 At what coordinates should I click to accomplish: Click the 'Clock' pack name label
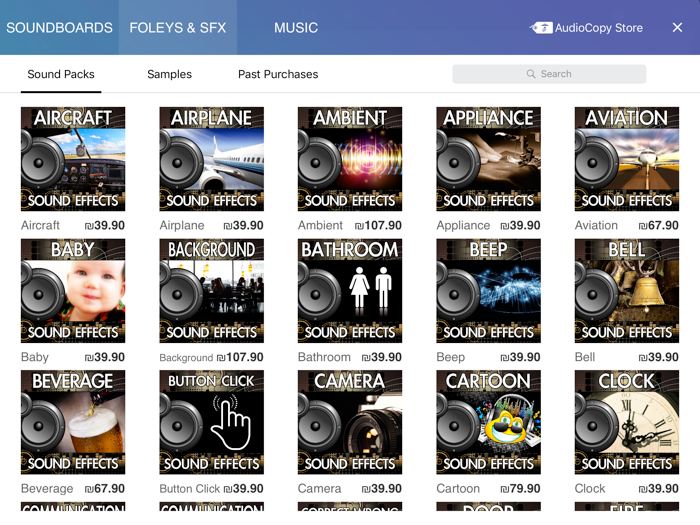tap(590, 489)
